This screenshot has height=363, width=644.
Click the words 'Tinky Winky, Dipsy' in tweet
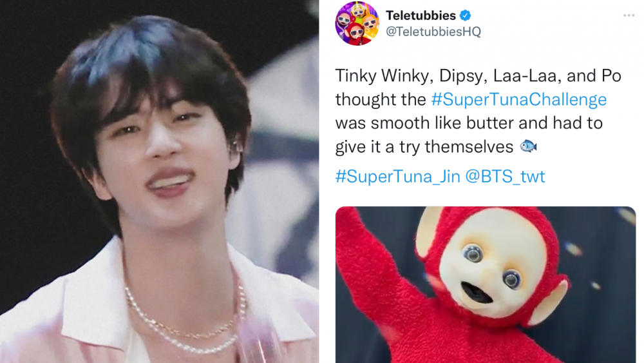pyautogui.click(x=412, y=76)
